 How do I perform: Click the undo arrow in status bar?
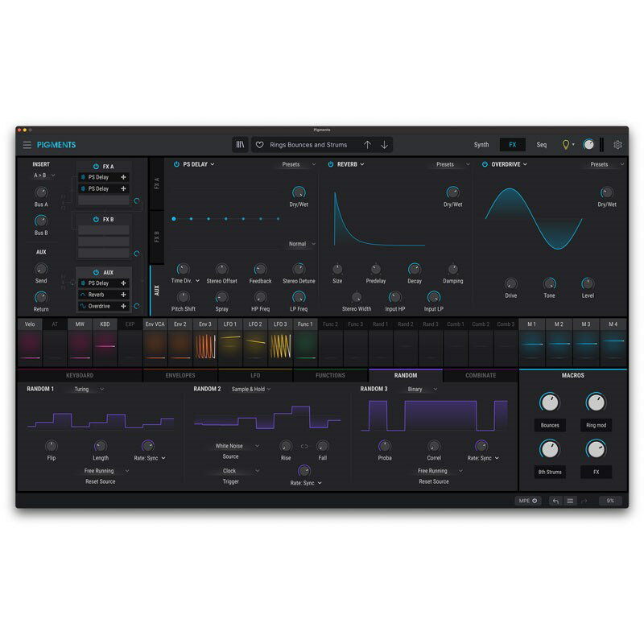pos(555,501)
